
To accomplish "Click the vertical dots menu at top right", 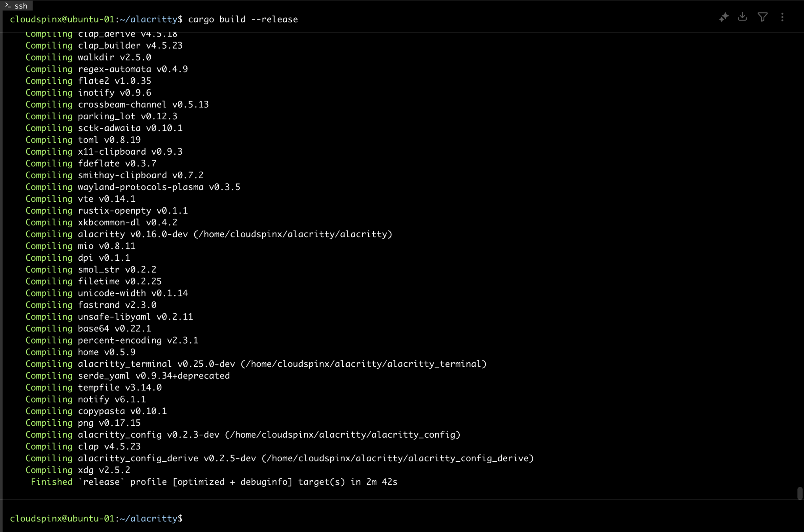I will point(782,17).
